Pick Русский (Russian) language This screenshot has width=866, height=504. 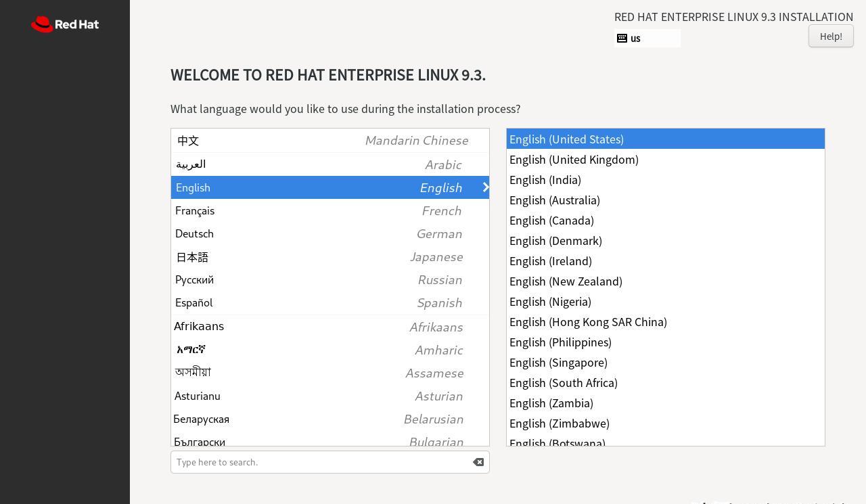point(330,279)
